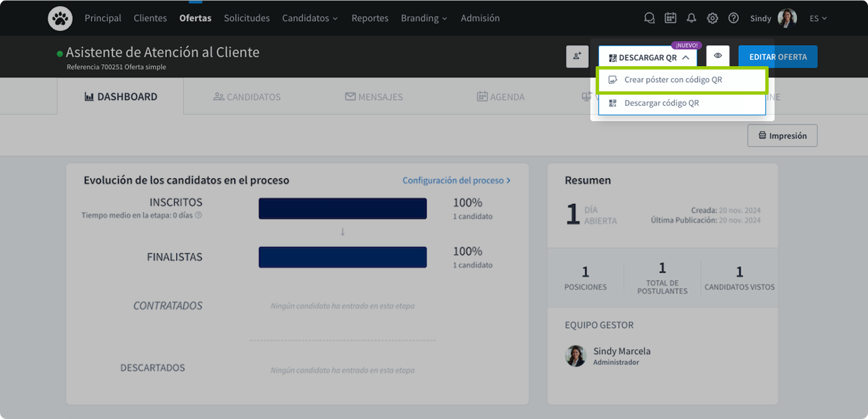Open Configuración del proceso link
868x419 pixels.
(x=457, y=180)
